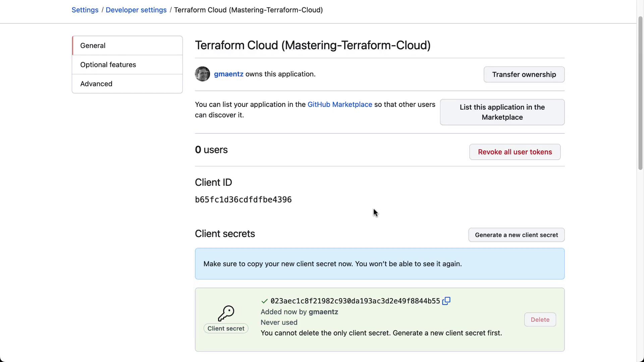Generate a new client secret

[x=516, y=235]
